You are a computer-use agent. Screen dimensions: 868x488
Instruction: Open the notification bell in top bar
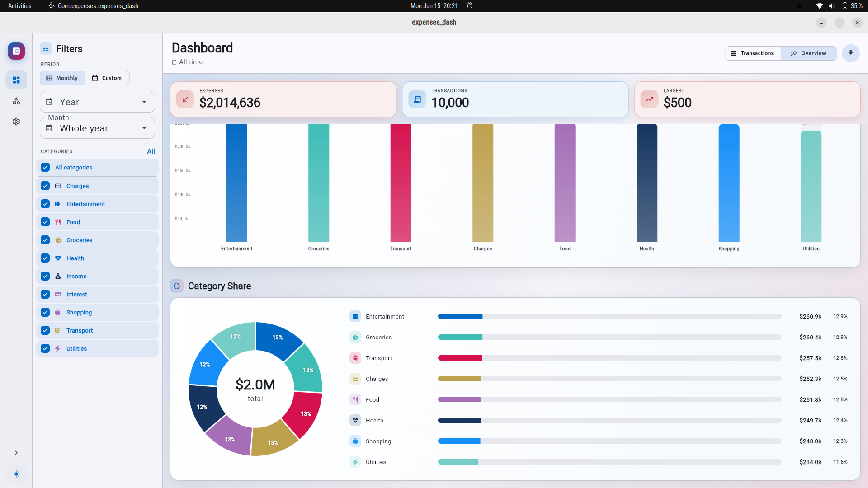coord(469,6)
